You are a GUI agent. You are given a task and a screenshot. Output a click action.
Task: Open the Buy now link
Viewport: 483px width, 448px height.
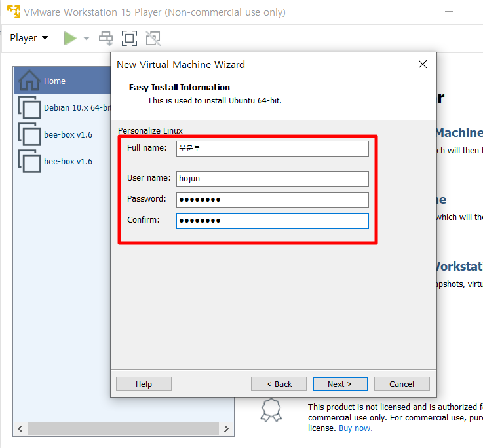(x=355, y=428)
